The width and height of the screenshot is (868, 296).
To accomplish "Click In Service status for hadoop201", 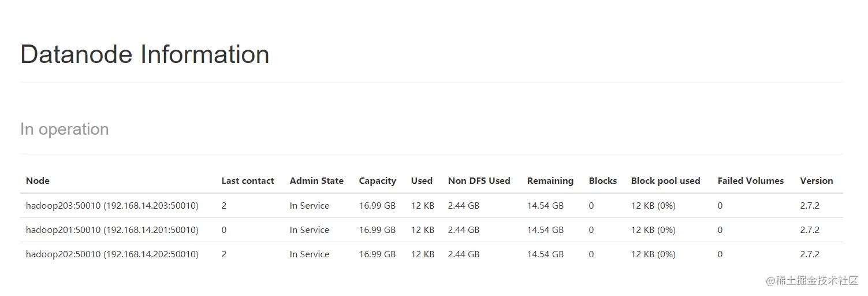I will pyautogui.click(x=310, y=230).
